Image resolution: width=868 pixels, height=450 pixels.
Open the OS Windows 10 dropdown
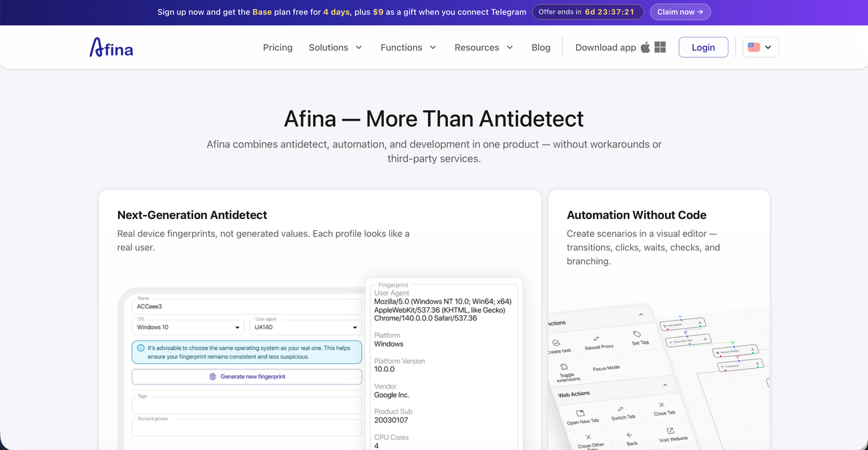point(187,327)
